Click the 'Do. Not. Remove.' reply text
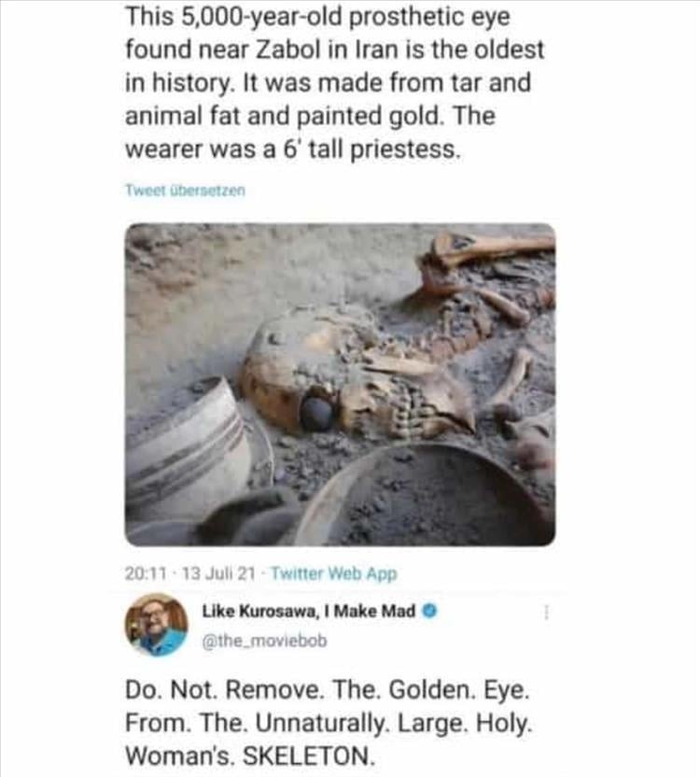The width and height of the screenshot is (700, 777). click(x=328, y=723)
